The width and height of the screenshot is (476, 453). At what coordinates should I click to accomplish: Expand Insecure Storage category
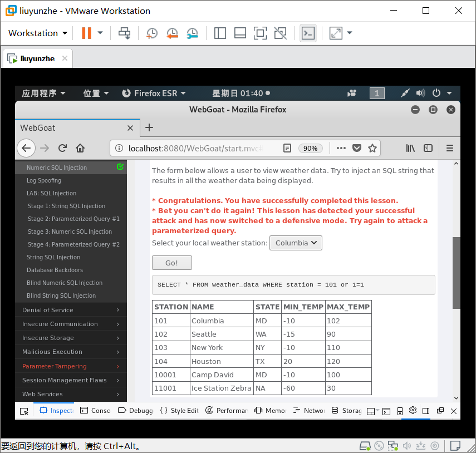click(71, 338)
